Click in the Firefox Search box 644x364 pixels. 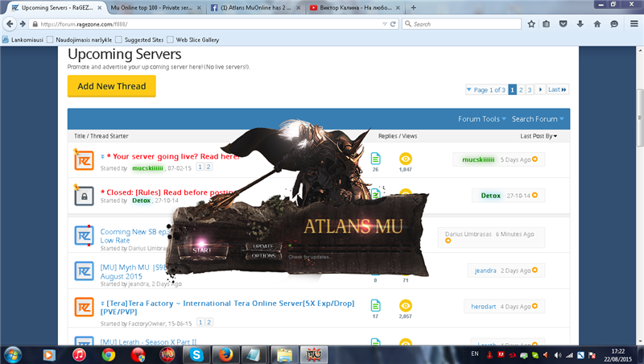[x=461, y=24]
